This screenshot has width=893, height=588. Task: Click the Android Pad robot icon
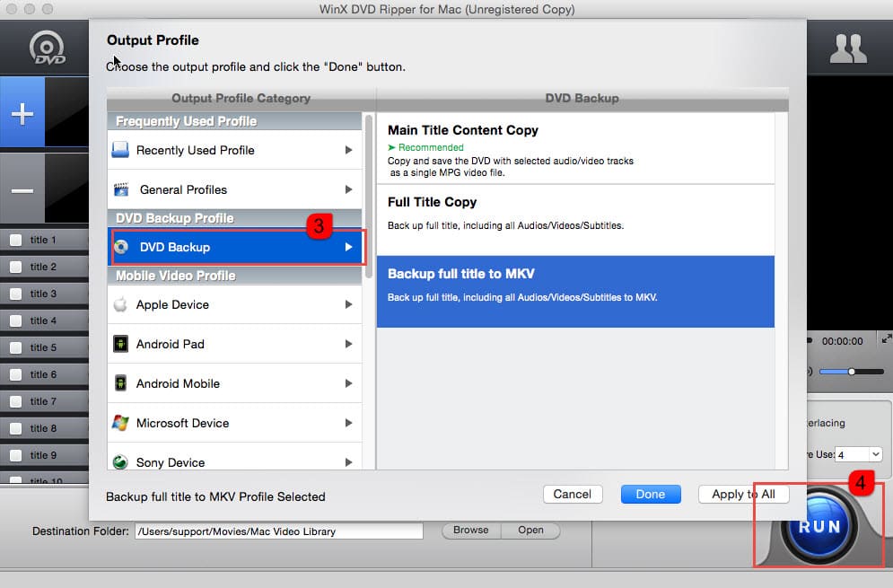(120, 344)
